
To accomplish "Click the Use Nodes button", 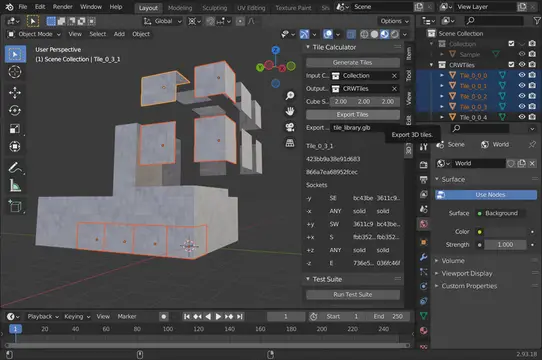I will coord(486,195).
